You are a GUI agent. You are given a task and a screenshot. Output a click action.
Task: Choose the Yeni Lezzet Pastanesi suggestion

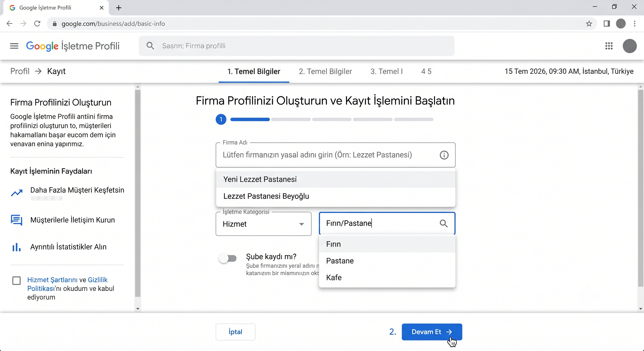click(335, 179)
